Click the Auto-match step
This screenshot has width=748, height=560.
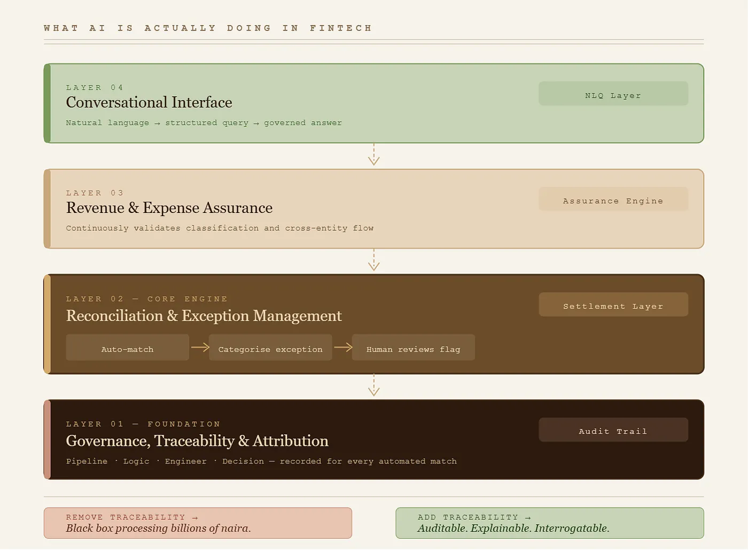[127, 348]
